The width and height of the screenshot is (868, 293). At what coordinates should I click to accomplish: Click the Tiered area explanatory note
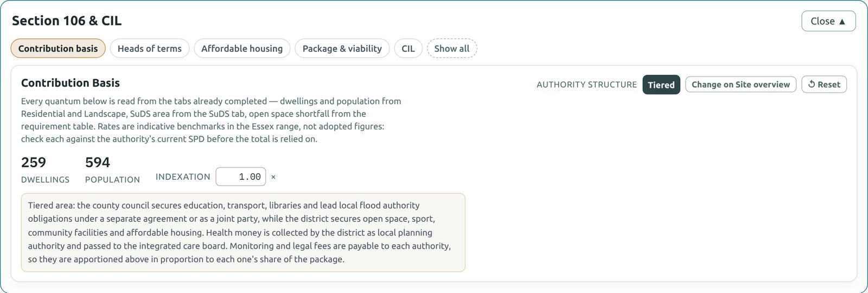point(243,232)
